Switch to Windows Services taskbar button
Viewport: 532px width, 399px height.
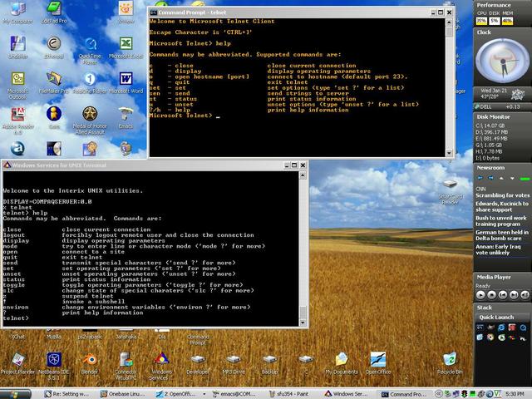pos(347,394)
